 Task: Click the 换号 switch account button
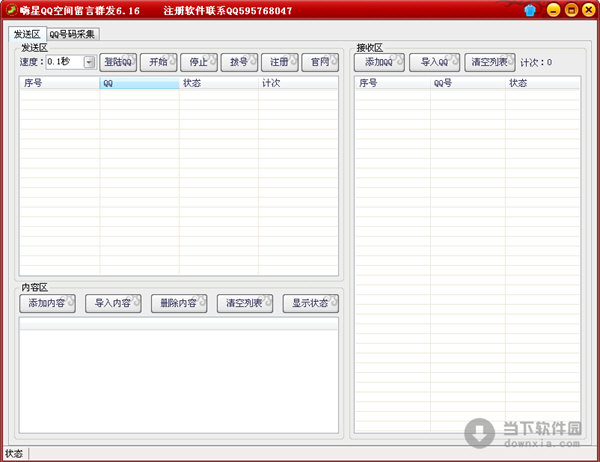238,62
